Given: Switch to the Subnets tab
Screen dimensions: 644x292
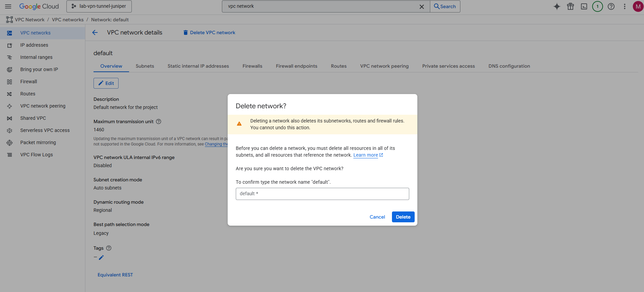Looking at the screenshot, I should tap(145, 66).
